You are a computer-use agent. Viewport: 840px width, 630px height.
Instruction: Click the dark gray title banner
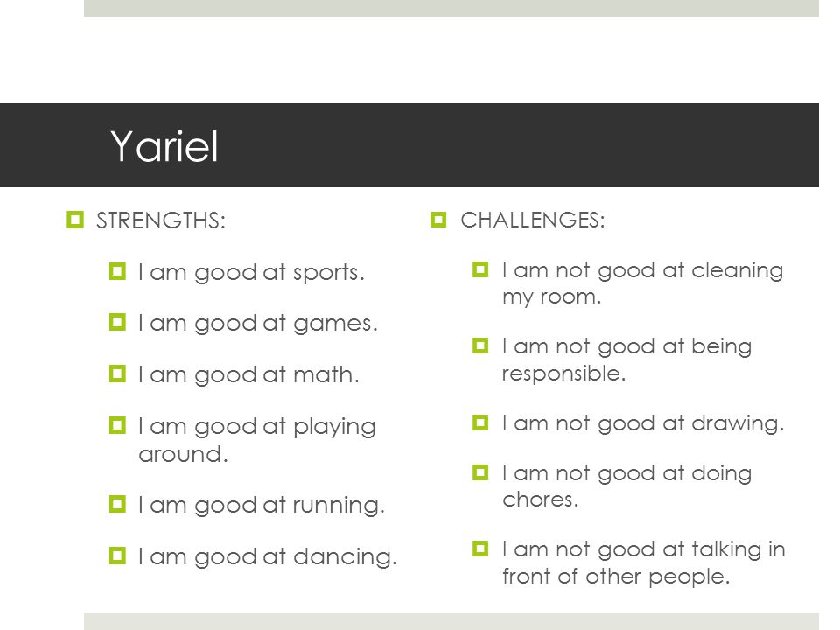point(409,145)
